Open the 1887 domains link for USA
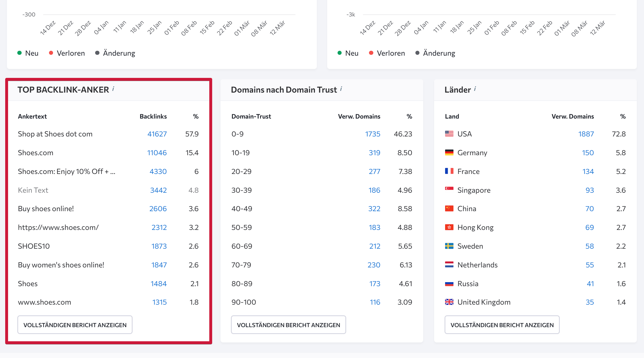Image resolution: width=644 pixels, height=358 pixels. [586, 134]
